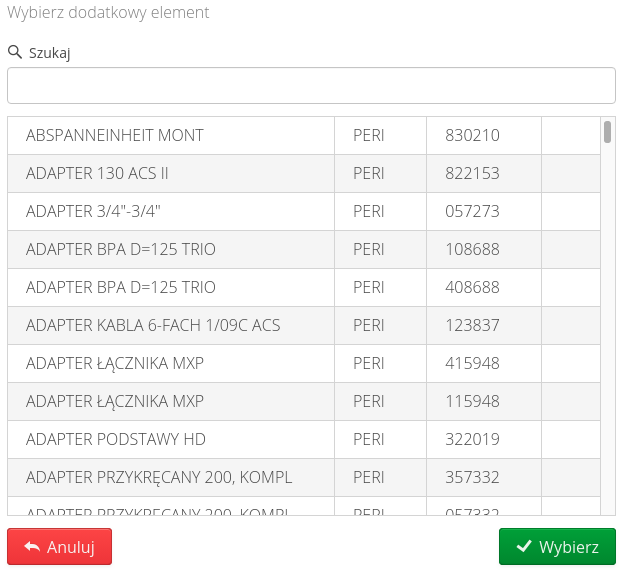Select ADAPTER ŁĄCZNIKA MXP with code 415948
Viewport: 623px width, 581px height.
(x=115, y=363)
